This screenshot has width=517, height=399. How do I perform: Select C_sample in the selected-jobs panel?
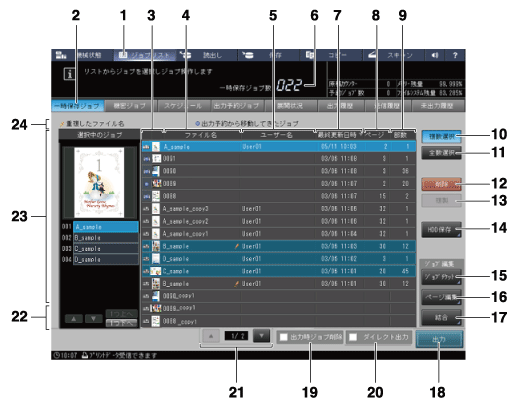point(106,249)
